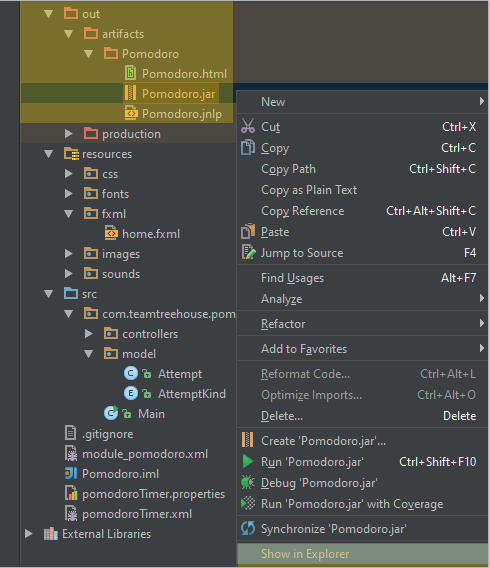Expand the production folder
The width and height of the screenshot is (490, 568).
pos(68,134)
